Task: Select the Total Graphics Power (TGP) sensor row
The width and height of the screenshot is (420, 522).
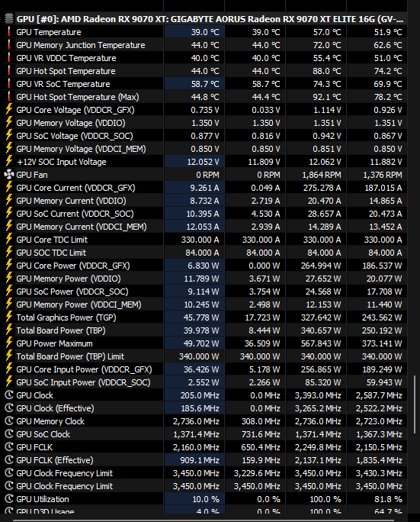Action: coord(205,317)
